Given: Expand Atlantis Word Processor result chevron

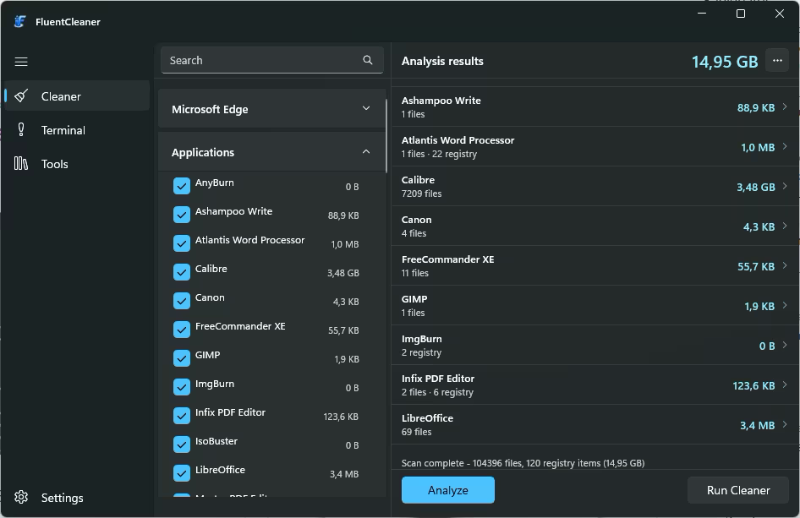Looking at the screenshot, I should [785, 146].
